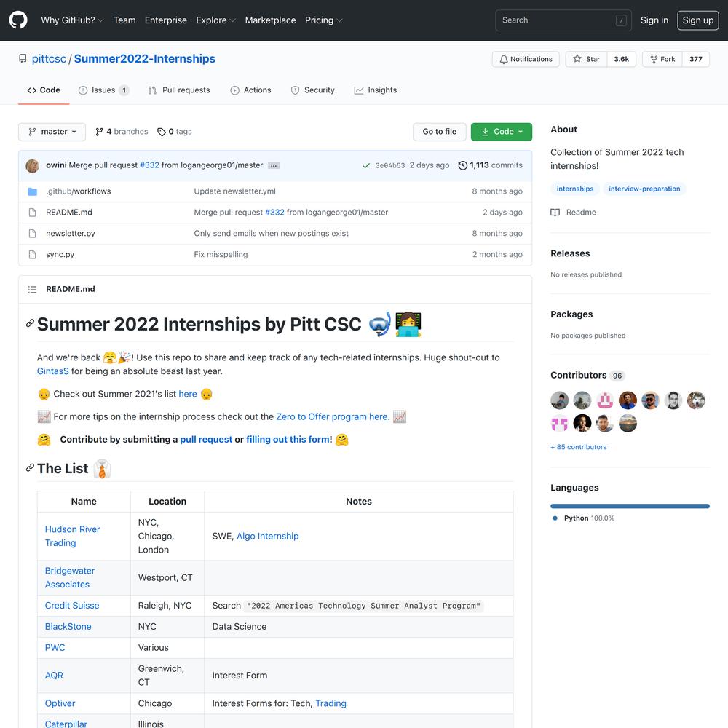Open the Team menu item

click(124, 20)
